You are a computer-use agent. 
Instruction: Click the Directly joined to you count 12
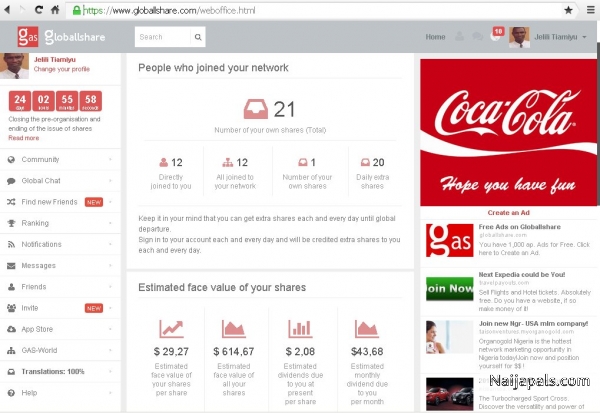point(176,163)
